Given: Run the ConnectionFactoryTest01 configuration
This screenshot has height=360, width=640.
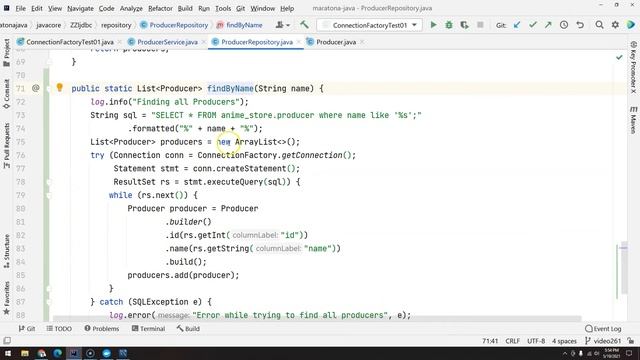Looking at the screenshot, I should [x=433, y=25].
